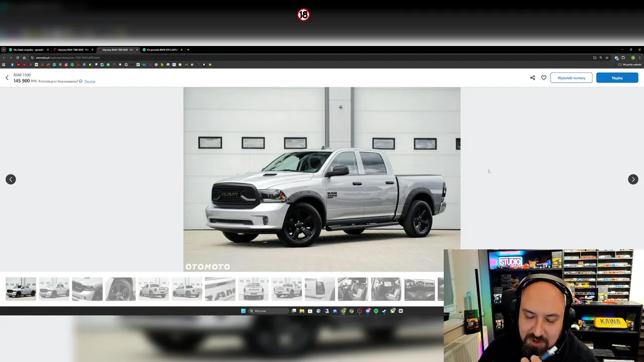This screenshot has width=644, height=362.
Task: Open Steam from the taskbar
Action: [384, 311]
